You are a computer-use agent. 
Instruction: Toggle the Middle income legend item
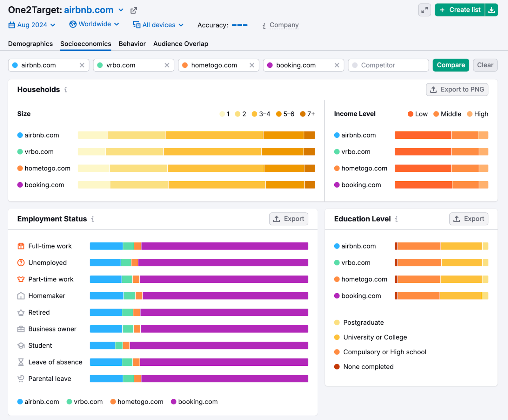coord(447,114)
